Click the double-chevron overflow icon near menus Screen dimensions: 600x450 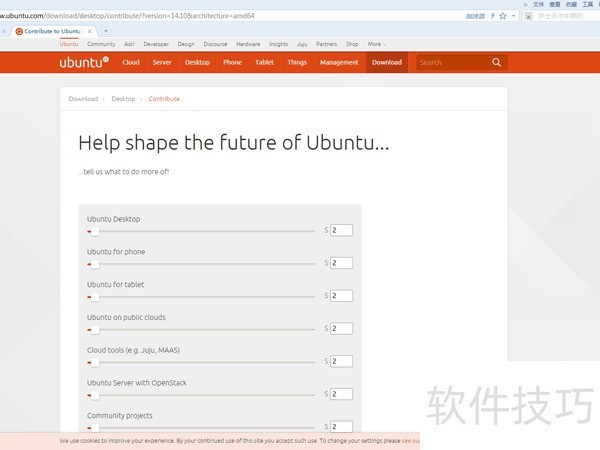(525, 4)
